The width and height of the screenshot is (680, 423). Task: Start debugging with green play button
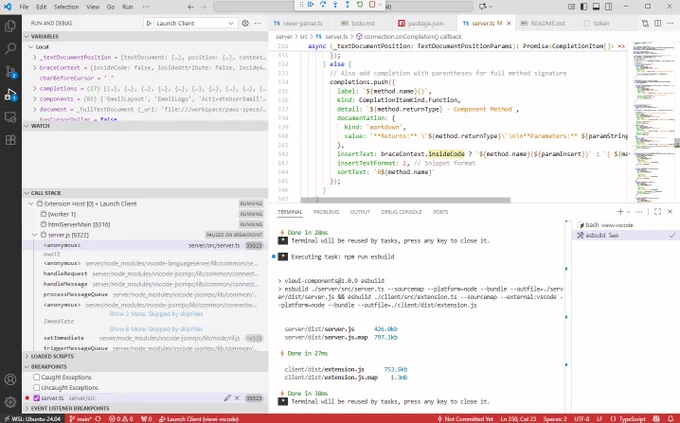pos(149,23)
